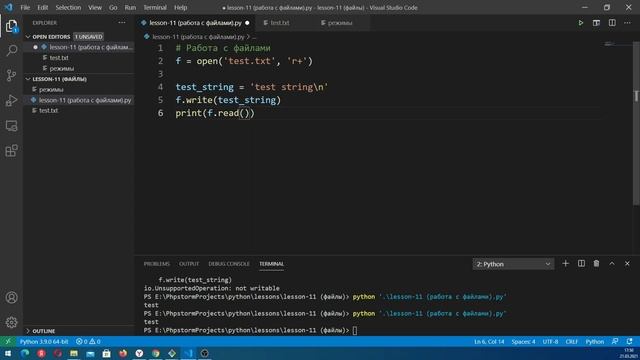
Task: Change end of line sequence CRLF
Action: (571, 341)
